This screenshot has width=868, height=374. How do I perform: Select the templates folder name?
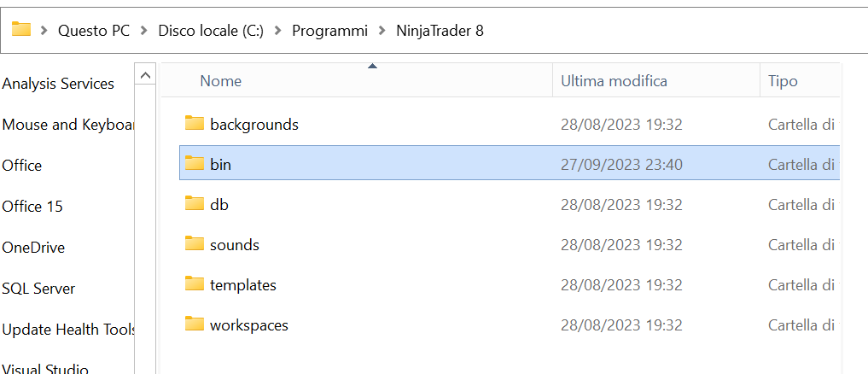coord(243,285)
